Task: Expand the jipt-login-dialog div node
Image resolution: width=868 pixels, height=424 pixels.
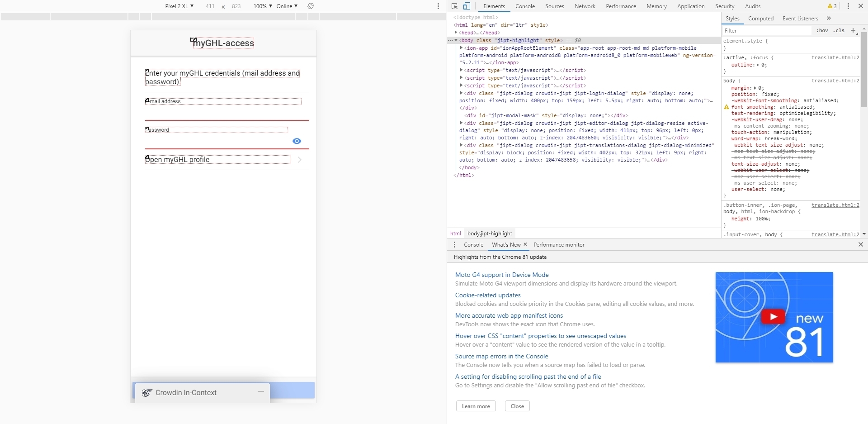Action: 461,93
